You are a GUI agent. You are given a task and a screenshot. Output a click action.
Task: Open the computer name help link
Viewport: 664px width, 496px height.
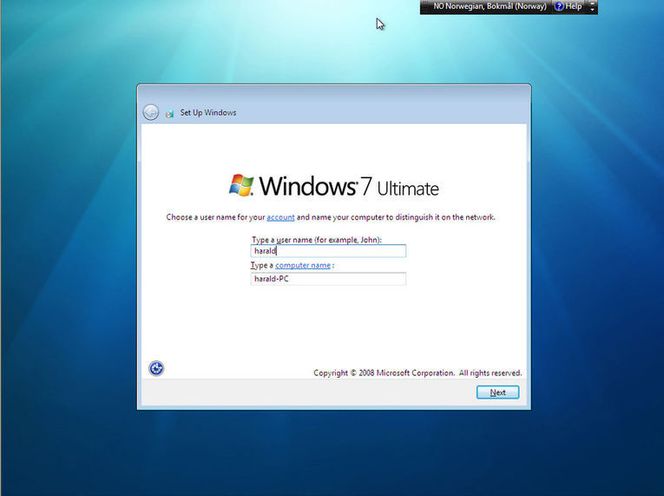[x=303, y=266]
